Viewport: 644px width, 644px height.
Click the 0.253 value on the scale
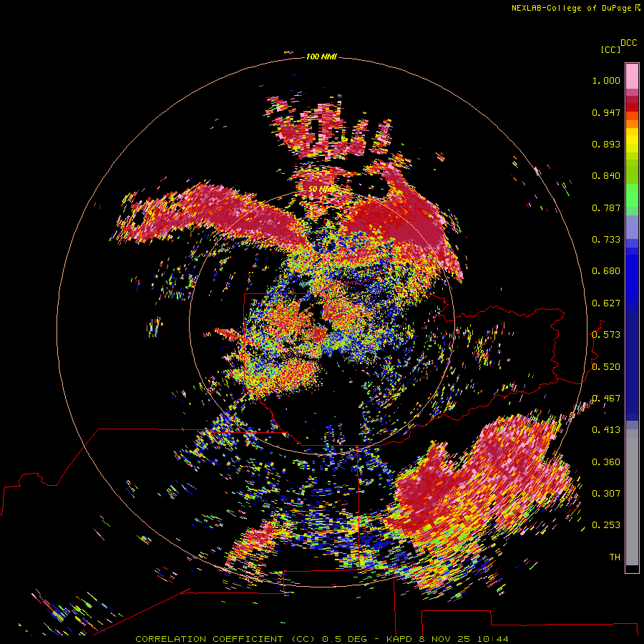point(606,525)
